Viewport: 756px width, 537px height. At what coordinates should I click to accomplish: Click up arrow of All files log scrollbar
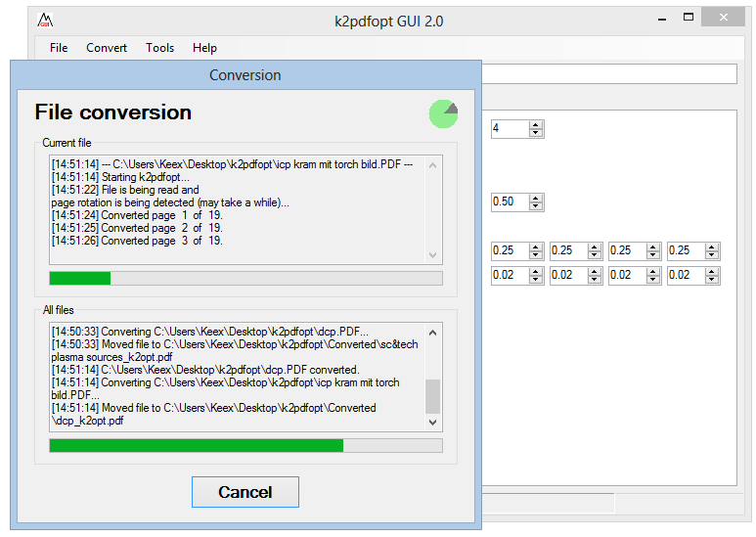433,333
